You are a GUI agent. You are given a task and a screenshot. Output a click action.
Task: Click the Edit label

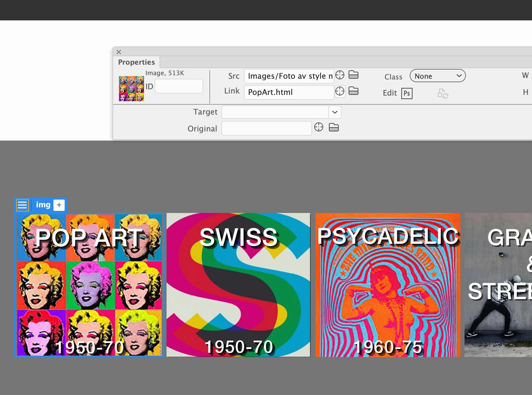pyautogui.click(x=390, y=93)
